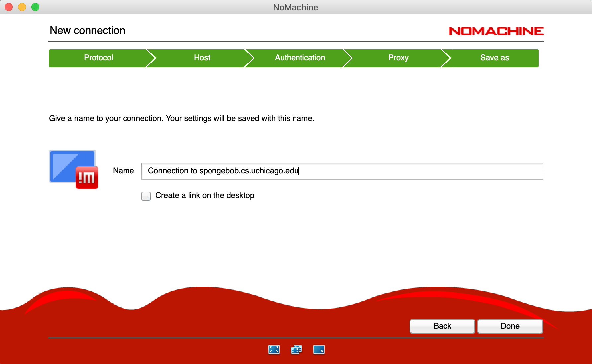Open the Authentication step

point(300,58)
